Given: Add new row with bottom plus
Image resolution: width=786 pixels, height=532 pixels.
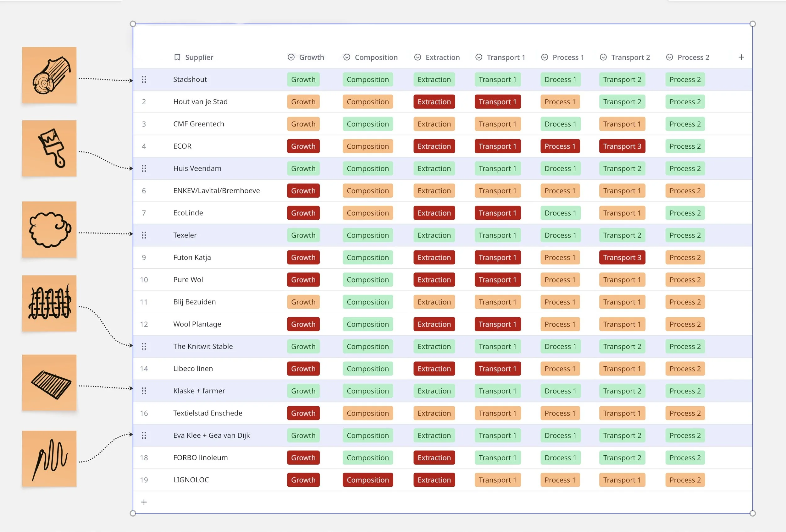Looking at the screenshot, I should (x=144, y=502).
